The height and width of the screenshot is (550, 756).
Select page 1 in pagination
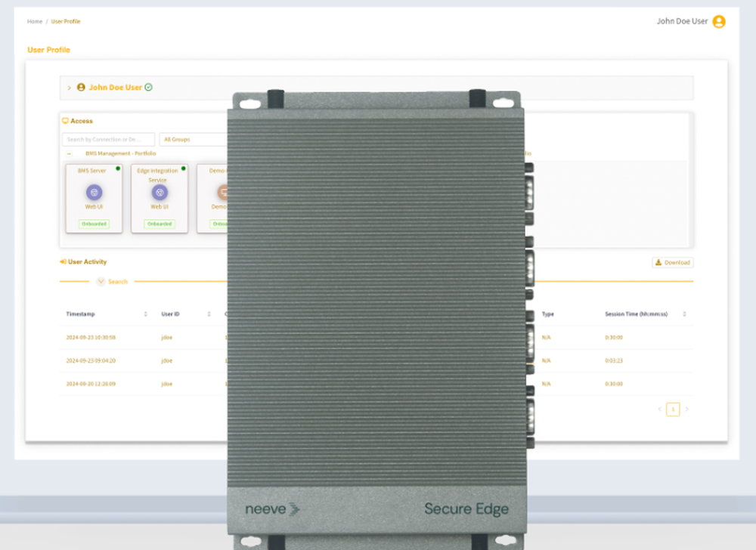[x=673, y=409]
